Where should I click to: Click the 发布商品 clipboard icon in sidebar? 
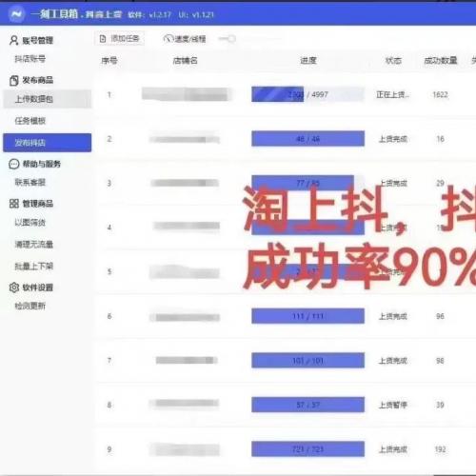13,80
